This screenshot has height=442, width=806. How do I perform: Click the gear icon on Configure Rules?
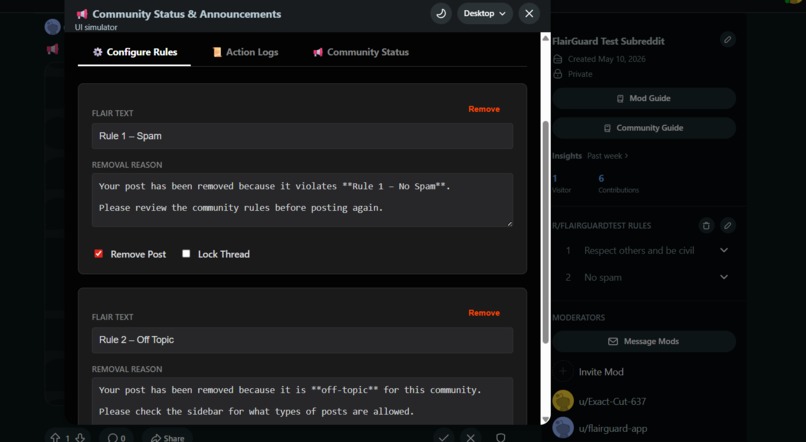pyautogui.click(x=98, y=52)
